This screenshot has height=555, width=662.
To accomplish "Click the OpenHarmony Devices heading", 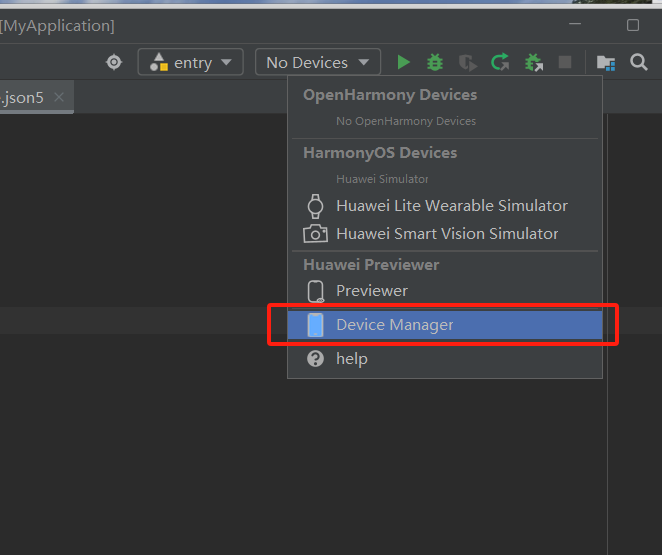I will click(390, 95).
